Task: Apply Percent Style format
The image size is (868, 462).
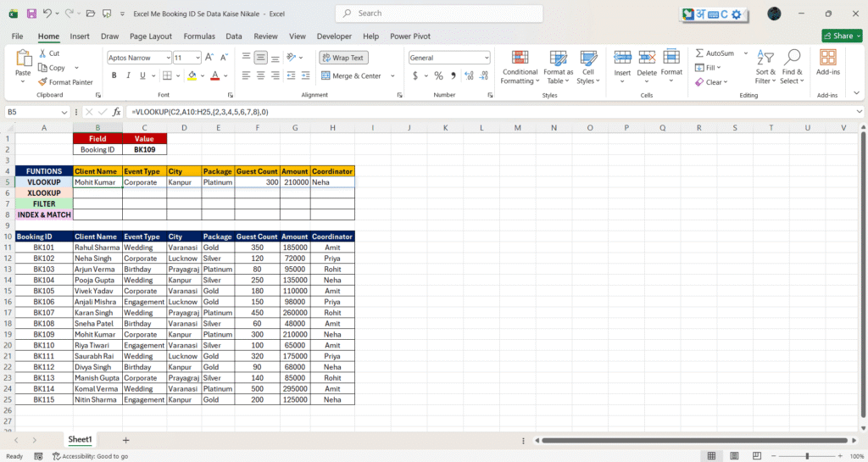Action: pos(438,75)
